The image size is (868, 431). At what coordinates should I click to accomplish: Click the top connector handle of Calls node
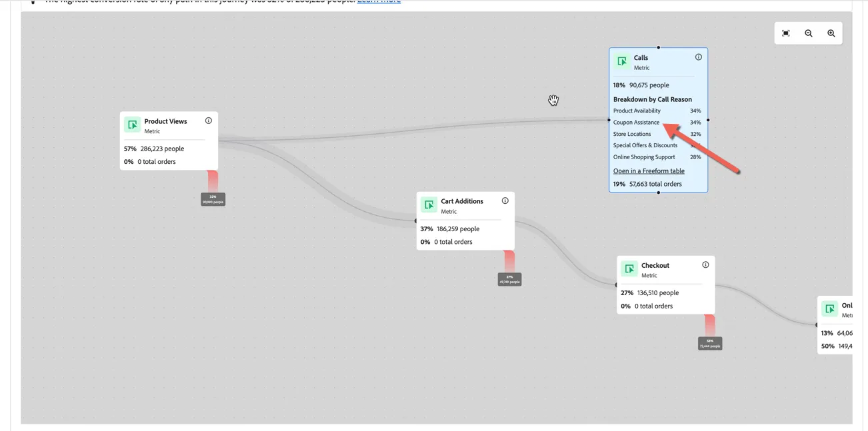tap(659, 47)
